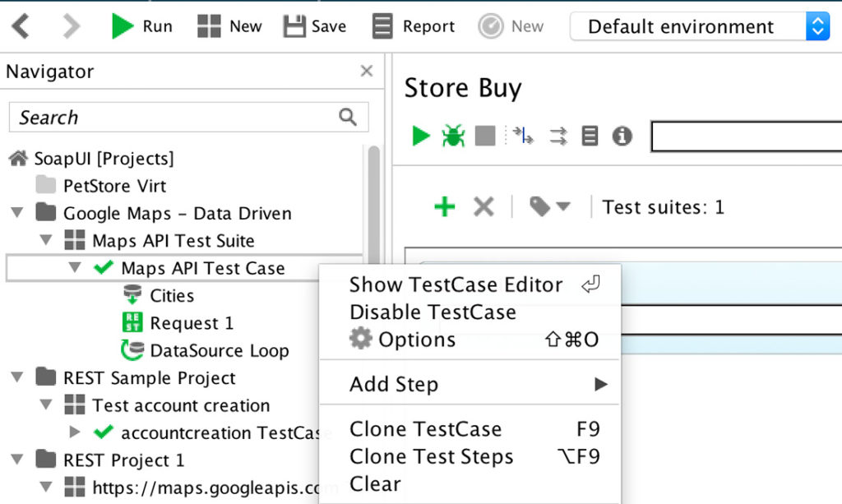The height and width of the screenshot is (504, 842).
Task: Choose Disable TestCase from the context menu
Action: tap(433, 312)
